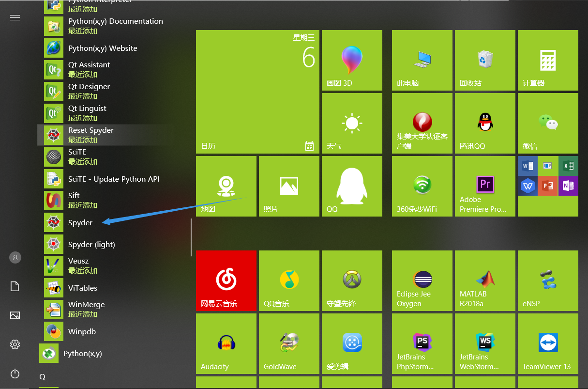Launch Spyder (light) from the list

pos(113,244)
